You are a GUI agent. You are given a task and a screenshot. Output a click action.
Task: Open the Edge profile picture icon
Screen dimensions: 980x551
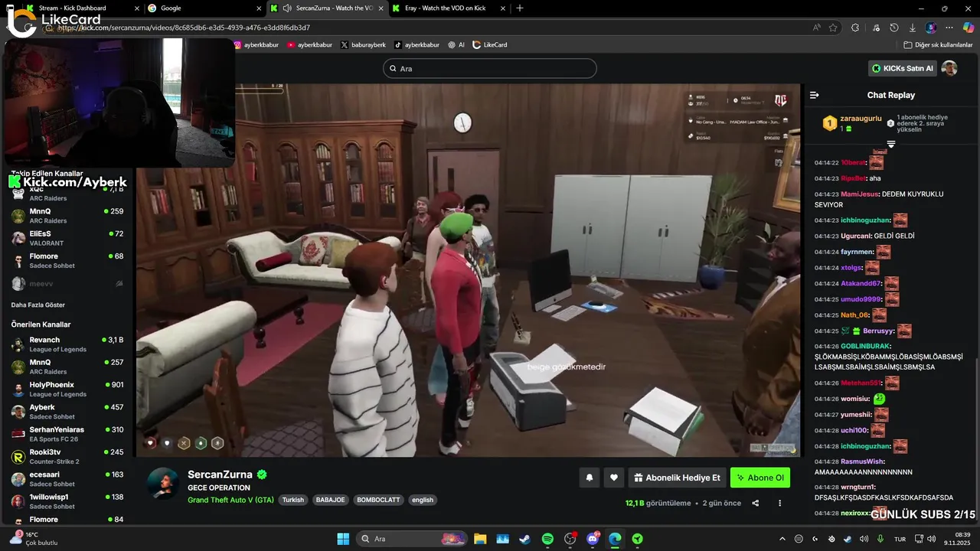click(931, 28)
